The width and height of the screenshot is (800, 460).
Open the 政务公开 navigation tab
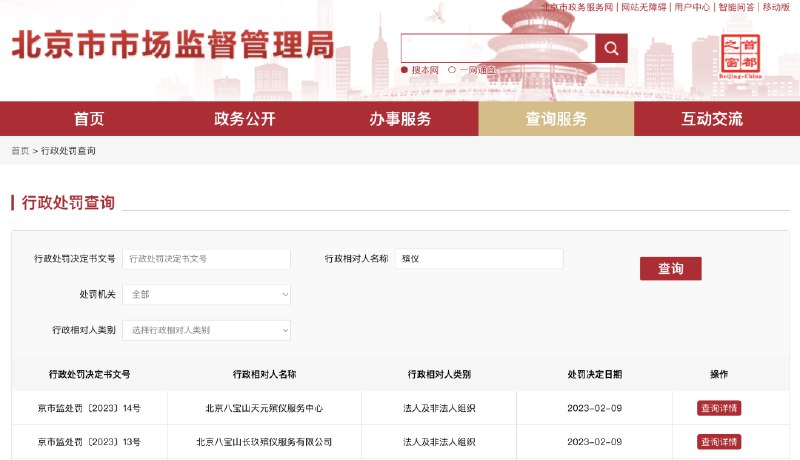pyautogui.click(x=245, y=119)
